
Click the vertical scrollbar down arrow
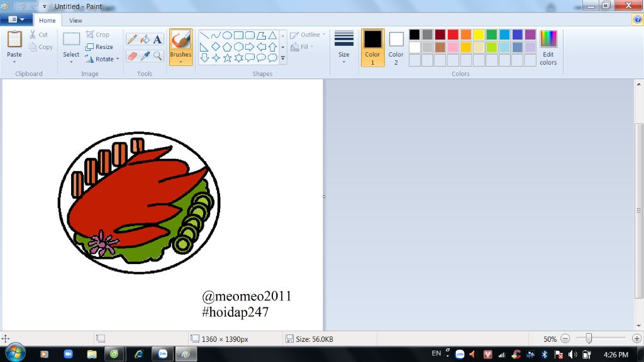[639, 326]
